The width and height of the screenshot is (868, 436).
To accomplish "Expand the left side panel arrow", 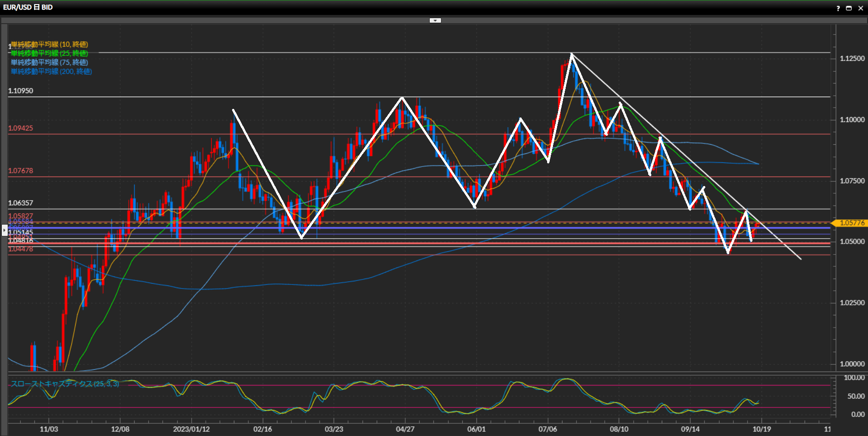I will [x=5, y=230].
